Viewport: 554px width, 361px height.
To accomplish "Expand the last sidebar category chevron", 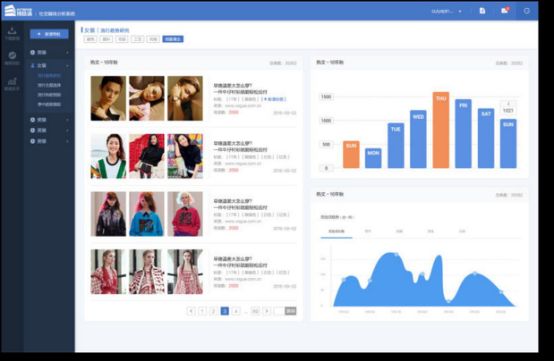I will (x=67, y=141).
